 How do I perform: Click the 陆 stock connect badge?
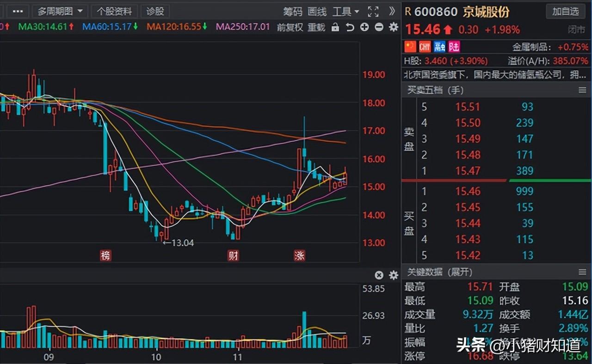point(454,47)
